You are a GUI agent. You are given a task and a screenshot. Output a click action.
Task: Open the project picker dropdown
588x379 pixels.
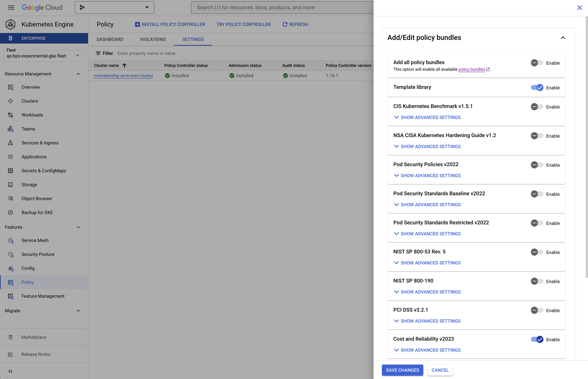pyautogui.click(x=114, y=7)
